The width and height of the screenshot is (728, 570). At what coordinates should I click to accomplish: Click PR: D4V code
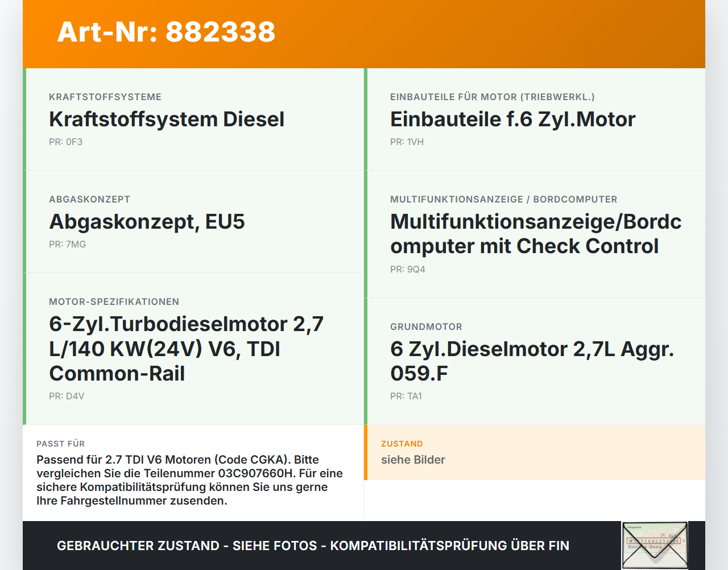[x=67, y=396]
